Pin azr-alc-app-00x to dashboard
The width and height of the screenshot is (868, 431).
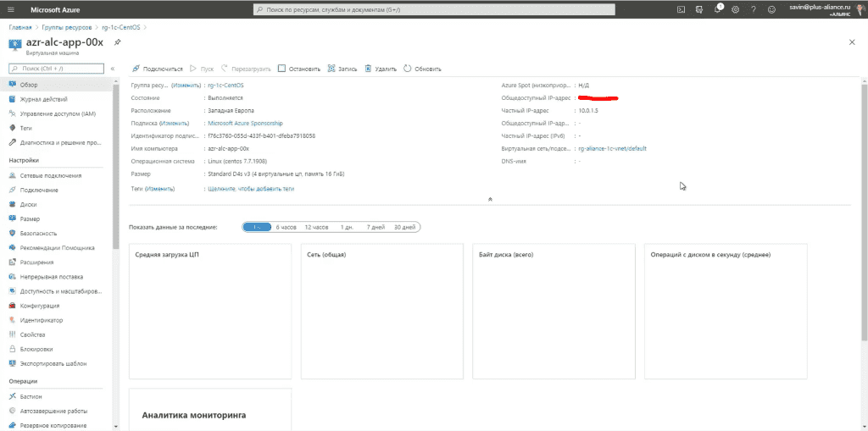[x=117, y=42]
